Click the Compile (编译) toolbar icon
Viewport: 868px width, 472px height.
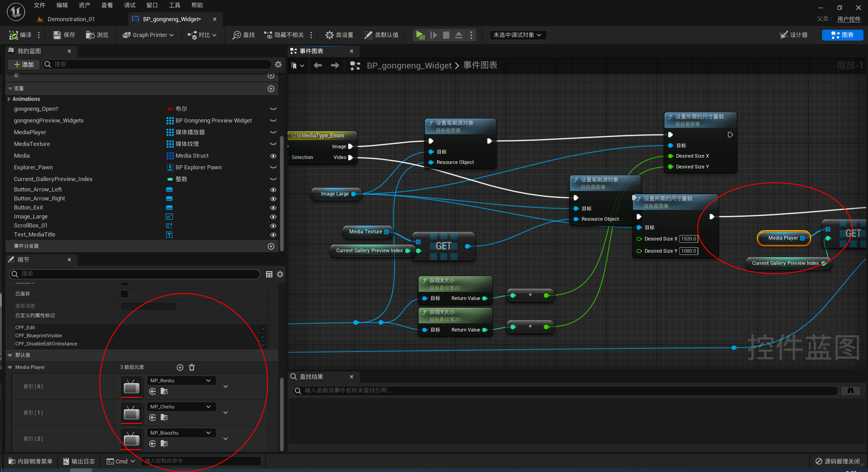tap(14, 35)
